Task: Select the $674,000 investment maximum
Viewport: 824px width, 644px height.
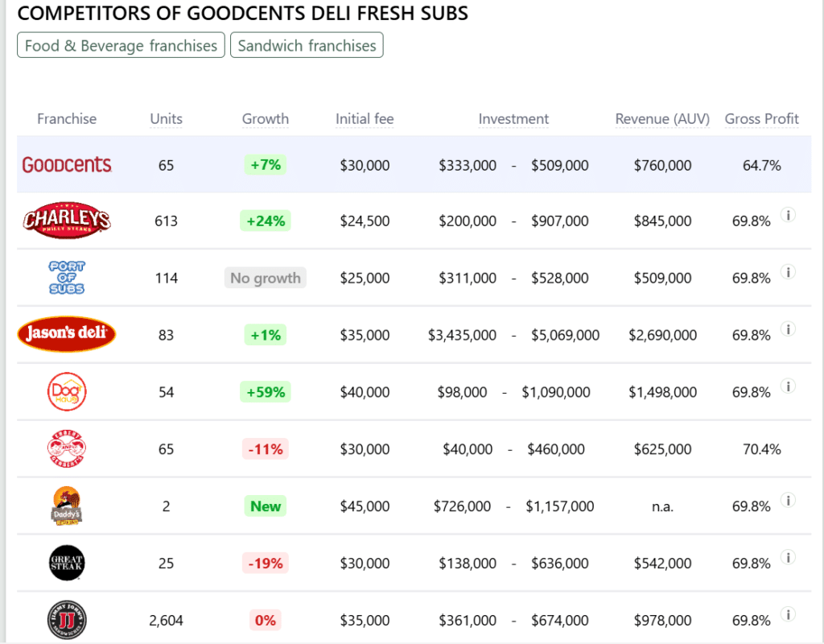Action: (560, 621)
